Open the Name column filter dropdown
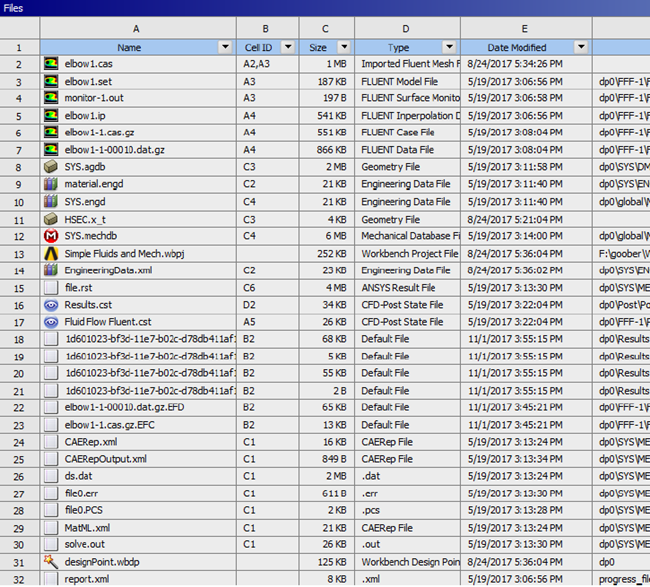 coord(225,47)
